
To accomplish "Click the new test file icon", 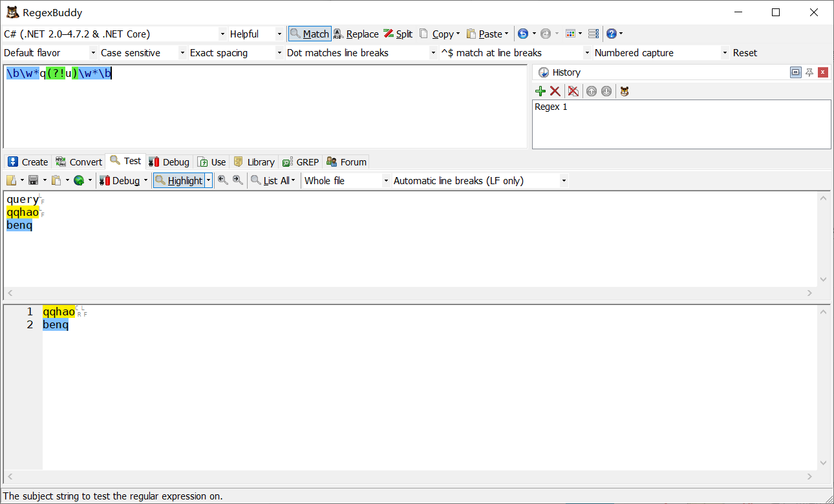I will pyautogui.click(x=12, y=180).
